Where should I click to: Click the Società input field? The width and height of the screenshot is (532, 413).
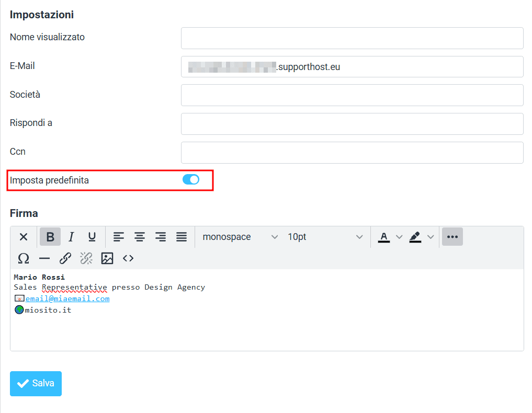pyautogui.click(x=352, y=95)
